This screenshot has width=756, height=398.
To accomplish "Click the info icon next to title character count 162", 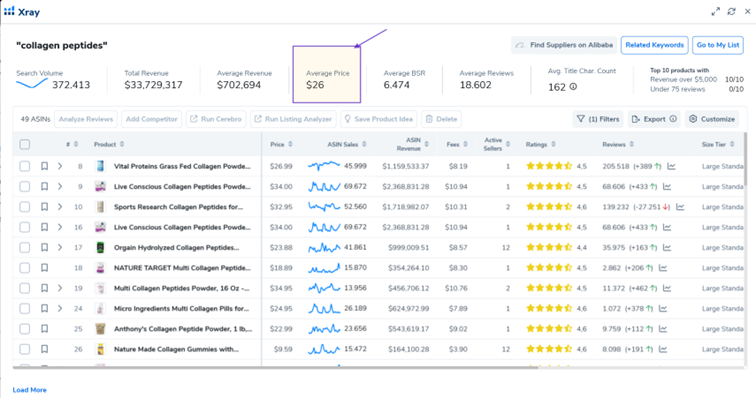I will point(573,87).
